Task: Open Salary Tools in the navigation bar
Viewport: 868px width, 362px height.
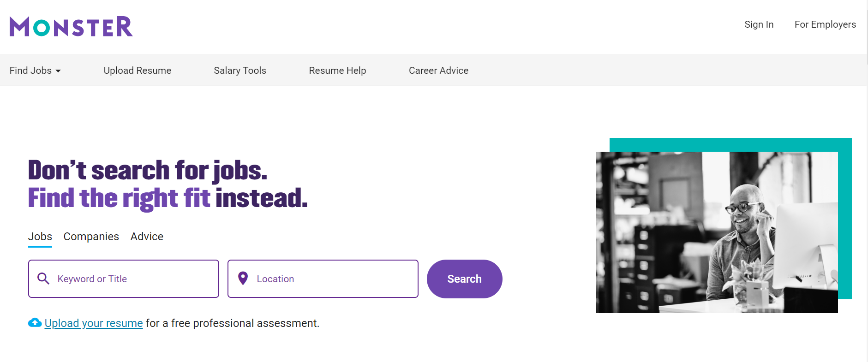Action: click(x=240, y=71)
